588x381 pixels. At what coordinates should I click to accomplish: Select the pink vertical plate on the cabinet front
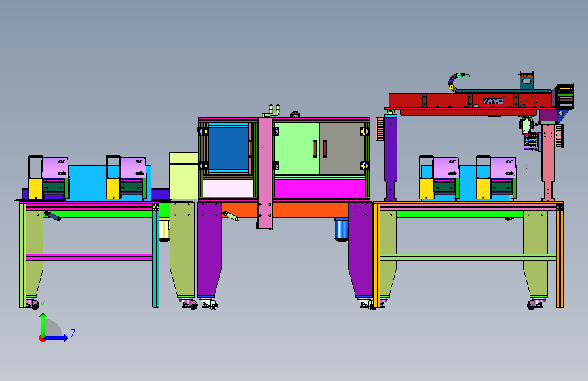(264, 174)
